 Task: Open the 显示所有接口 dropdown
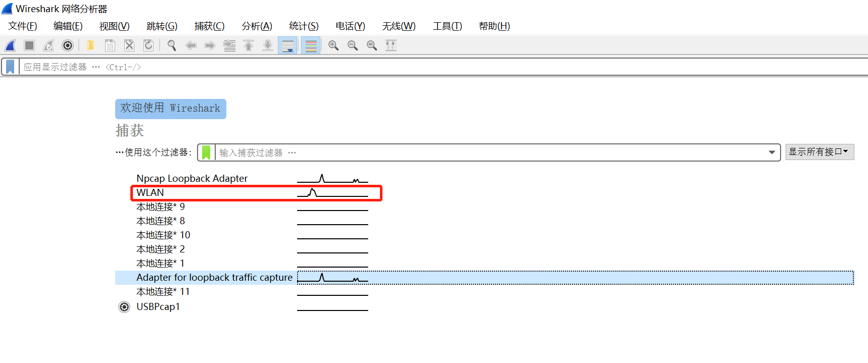click(819, 152)
